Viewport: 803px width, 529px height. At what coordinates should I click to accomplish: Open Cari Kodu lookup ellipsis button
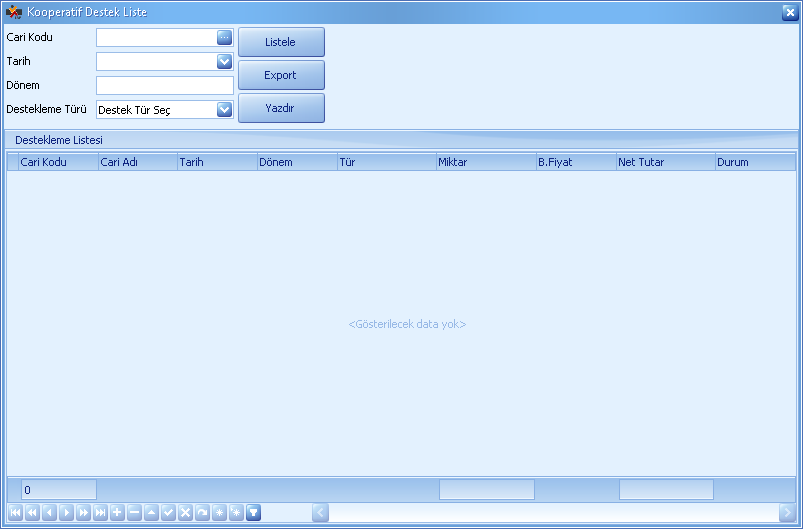(x=224, y=37)
